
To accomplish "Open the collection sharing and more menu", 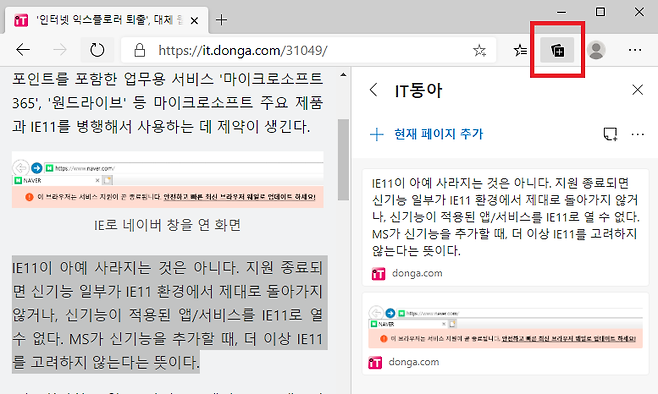I will (637, 134).
